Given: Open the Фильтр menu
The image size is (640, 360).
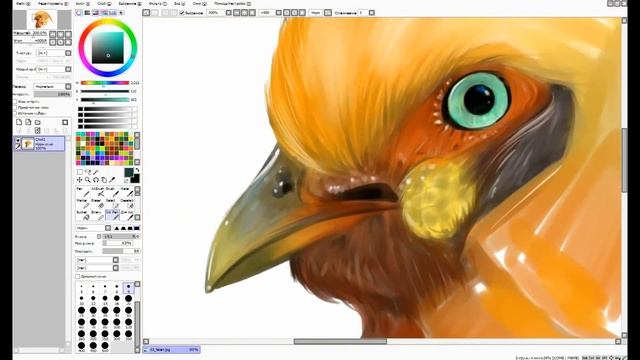Looking at the screenshot, I should (157, 3).
